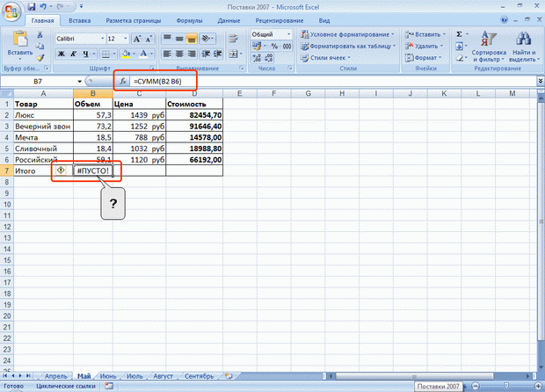The height and width of the screenshot is (392, 545).
Task: Switch to the Вид ribbon tab
Action: click(x=324, y=20)
